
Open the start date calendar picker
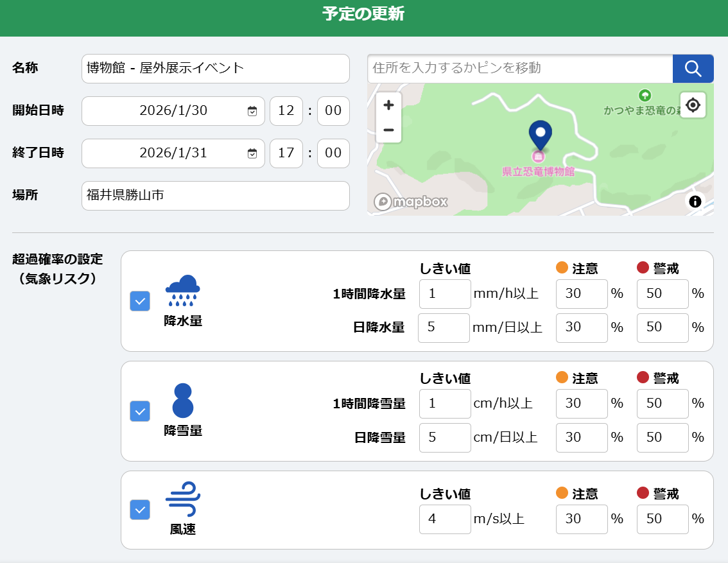(x=252, y=111)
